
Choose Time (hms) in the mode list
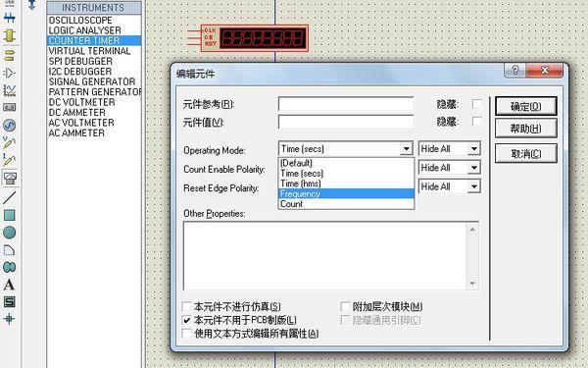346,184
